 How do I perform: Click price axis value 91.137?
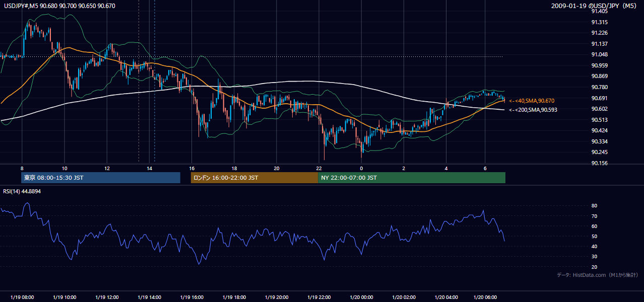pyautogui.click(x=599, y=44)
